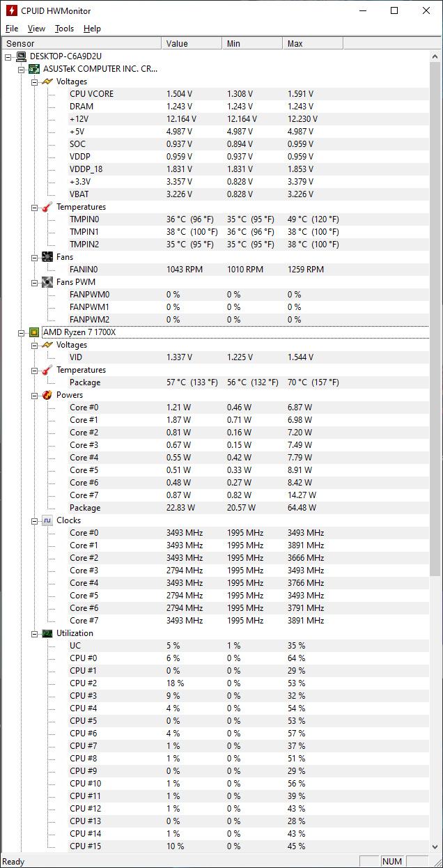
Task: Click the waveform icon beside Clocks
Action: point(47,520)
